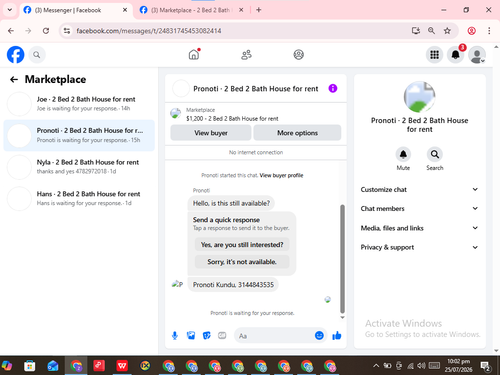Go to the Home feed icon
This screenshot has height=375, width=500.
[x=194, y=54]
